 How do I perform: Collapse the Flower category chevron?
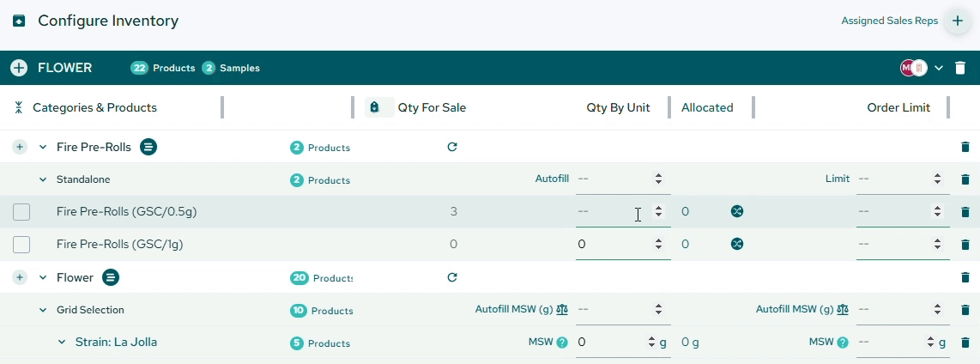[43, 277]
